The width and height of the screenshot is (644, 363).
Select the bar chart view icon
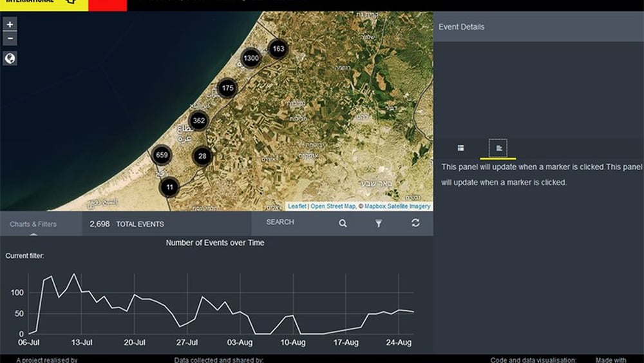pyautogui.click(x=498, y=148)
